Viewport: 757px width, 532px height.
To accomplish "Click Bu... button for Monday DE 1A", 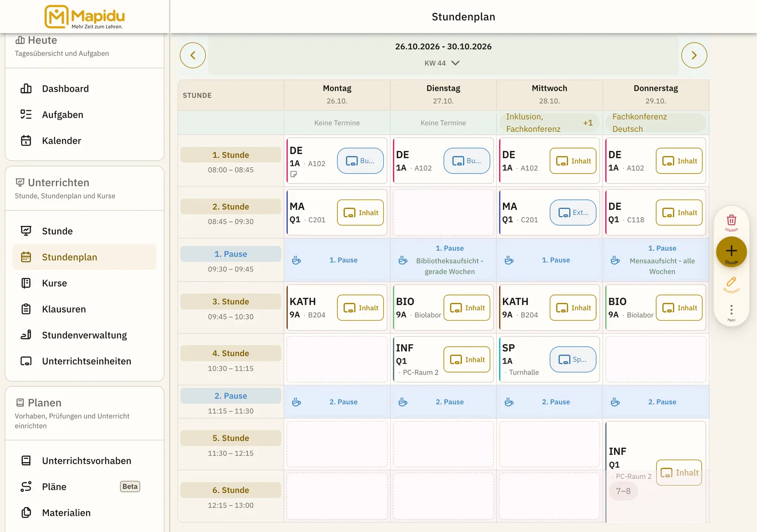I will click(x=361, y=161).
